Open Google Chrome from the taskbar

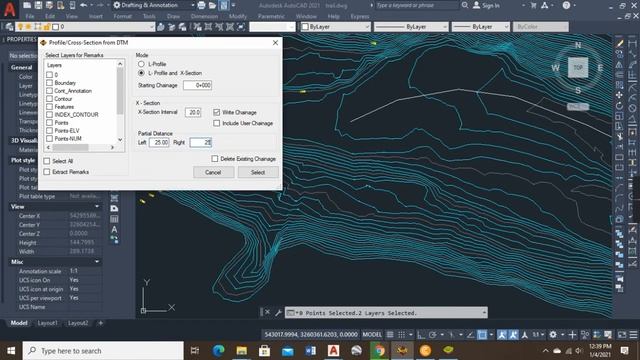point(380,351)
